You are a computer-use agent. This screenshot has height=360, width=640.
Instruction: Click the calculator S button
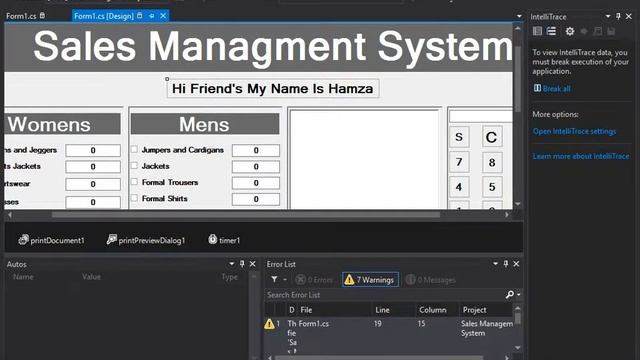tap(459, 137)
